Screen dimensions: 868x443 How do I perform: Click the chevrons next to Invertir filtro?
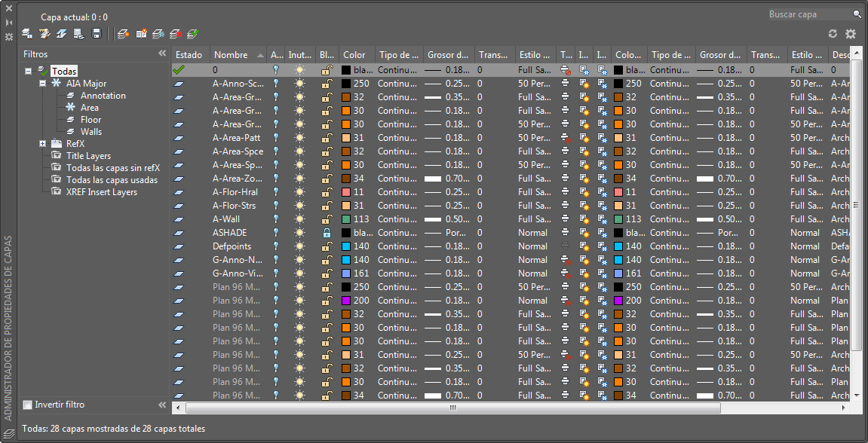[x=162, y=405]
